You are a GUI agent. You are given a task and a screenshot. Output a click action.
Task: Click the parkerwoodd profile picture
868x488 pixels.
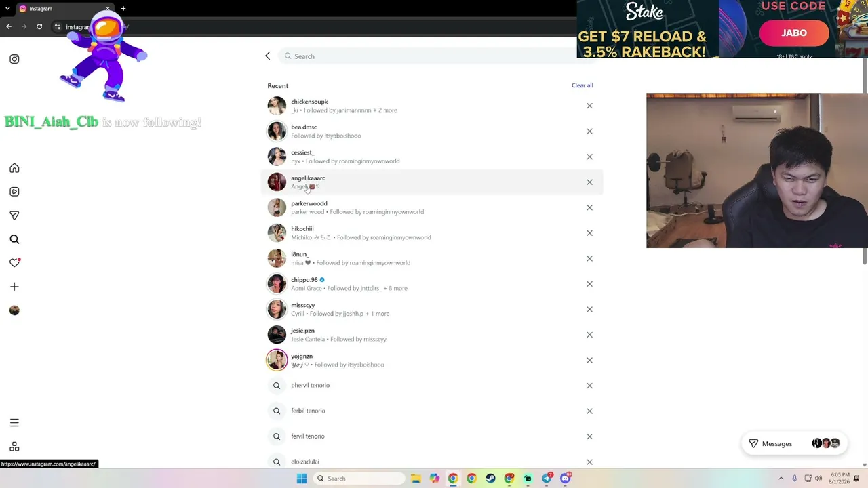[277, 207]
